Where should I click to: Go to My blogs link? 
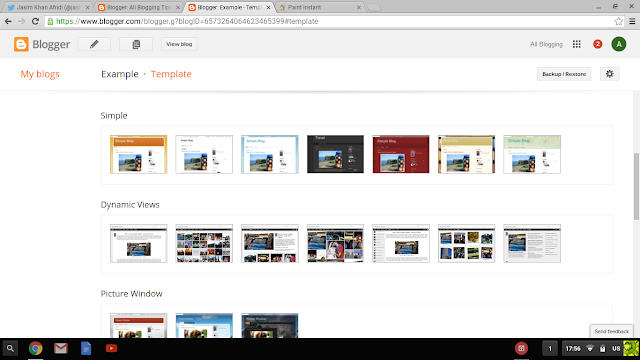(40, 74)
